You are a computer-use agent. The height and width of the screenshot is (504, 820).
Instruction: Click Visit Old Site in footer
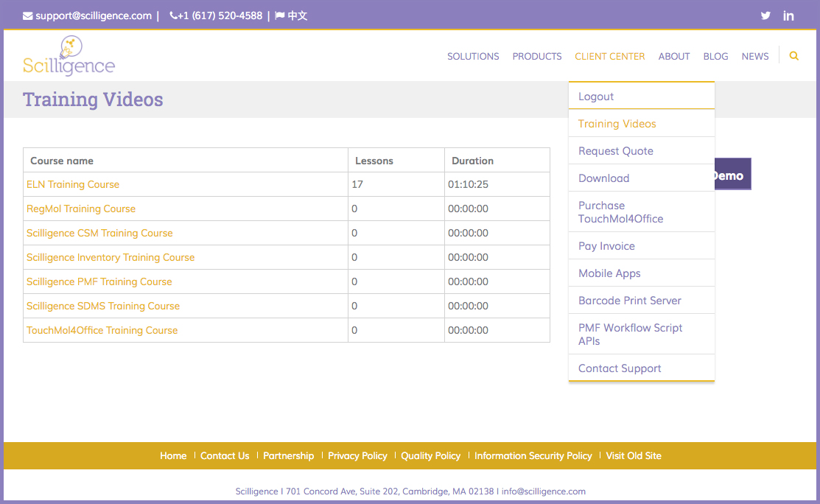pyautogui.click(x=634, y=456)
